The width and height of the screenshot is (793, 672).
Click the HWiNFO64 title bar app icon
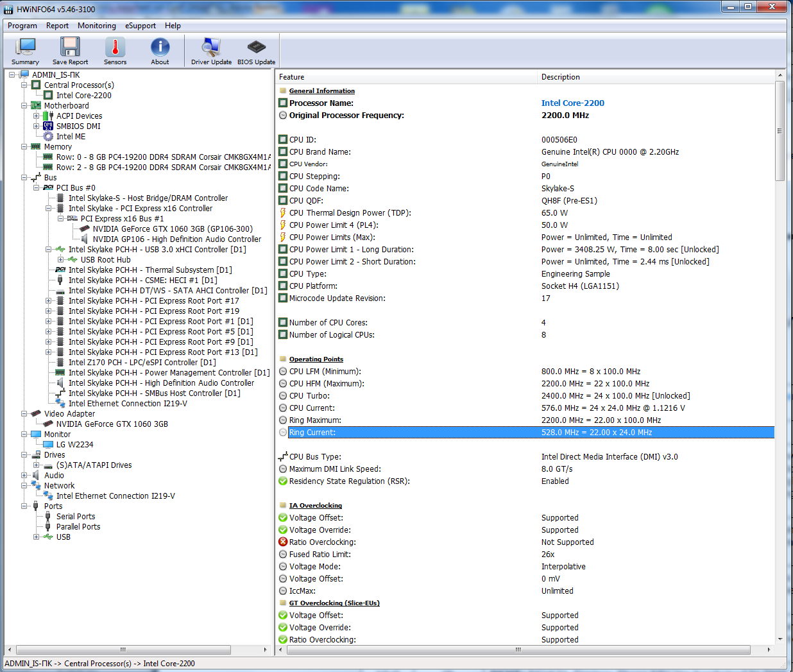point(9,10)
